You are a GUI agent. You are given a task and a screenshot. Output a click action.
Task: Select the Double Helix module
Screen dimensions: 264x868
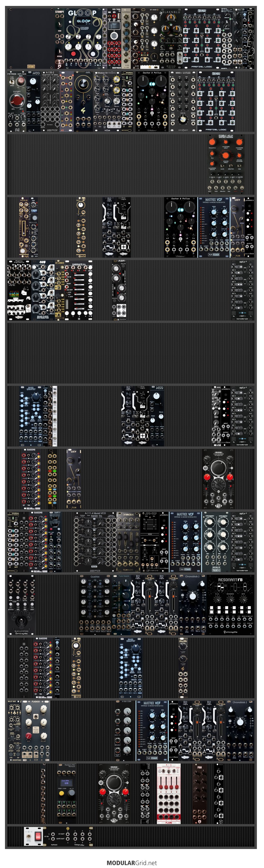[x=226, y=164]
